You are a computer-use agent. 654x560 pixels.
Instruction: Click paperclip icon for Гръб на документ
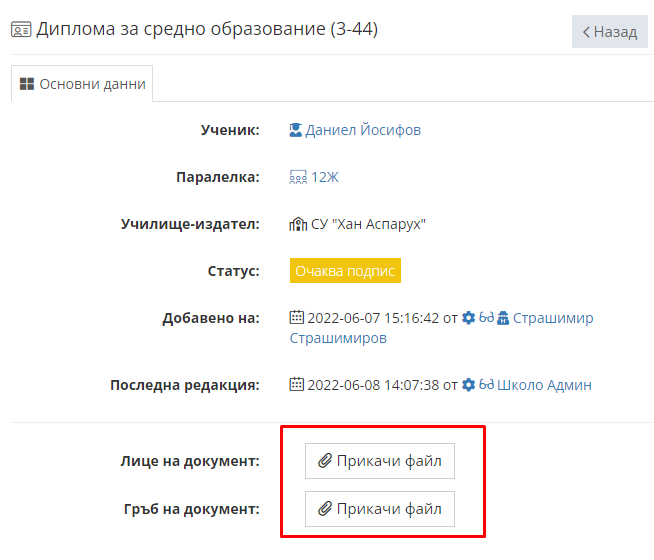(x=325, y=509)
